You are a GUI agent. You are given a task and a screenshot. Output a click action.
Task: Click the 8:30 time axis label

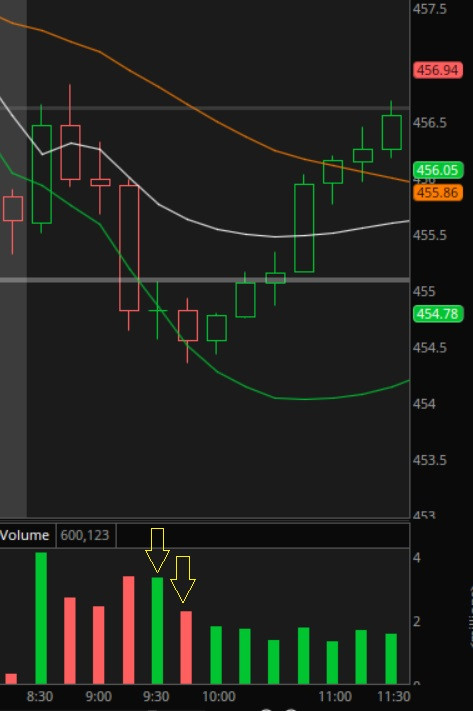40,696
